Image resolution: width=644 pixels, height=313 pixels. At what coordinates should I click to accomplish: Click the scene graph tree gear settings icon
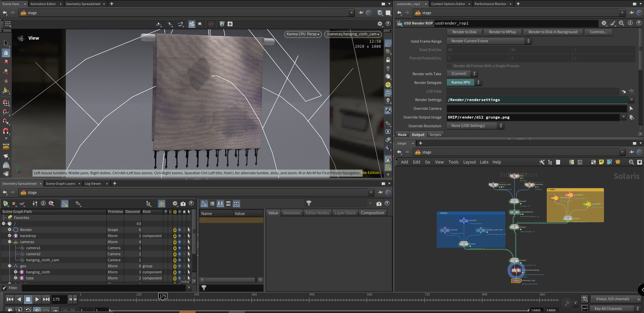click(175, 204)
